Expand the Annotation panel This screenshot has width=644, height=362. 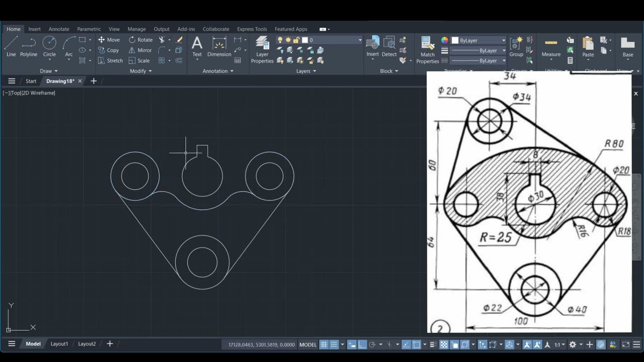tap(218, 71)
